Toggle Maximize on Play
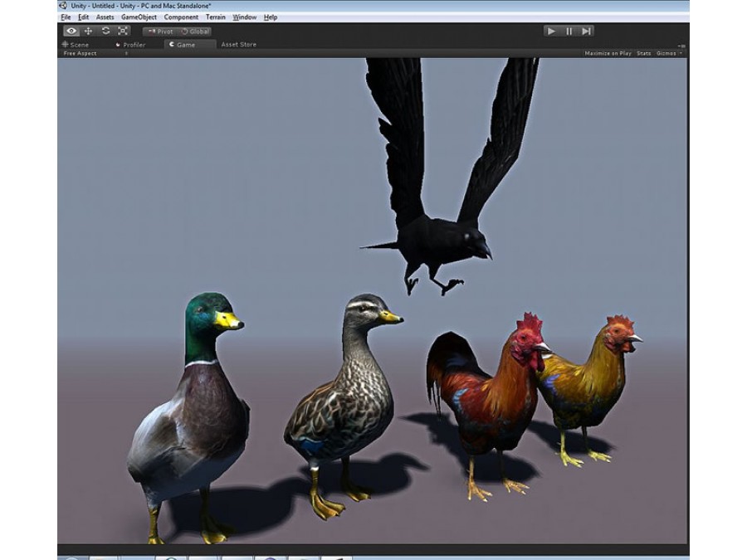747x560 pixels. [608, 53]
